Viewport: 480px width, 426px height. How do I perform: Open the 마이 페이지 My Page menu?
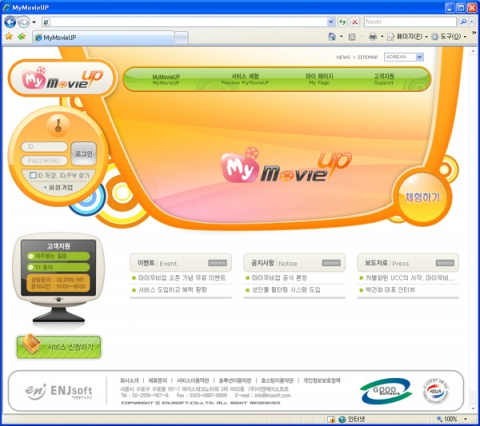click(319, 79)
